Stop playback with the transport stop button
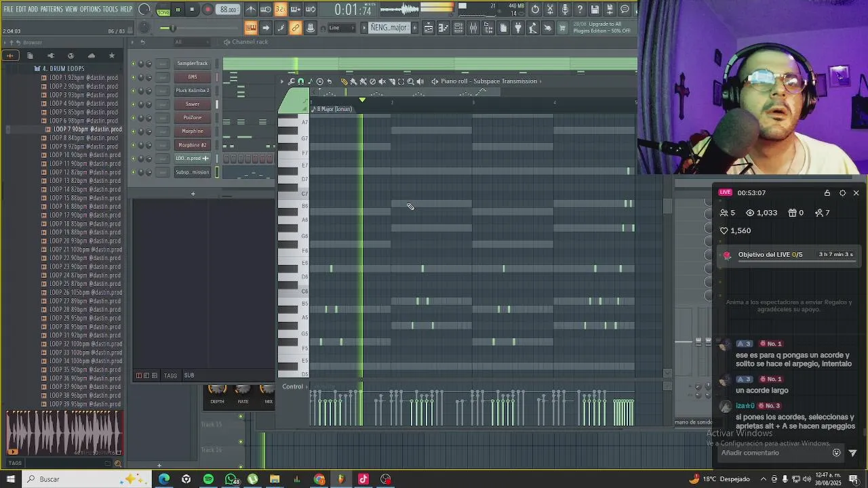This screenshot has height=488, width=868. coord(192,9)
